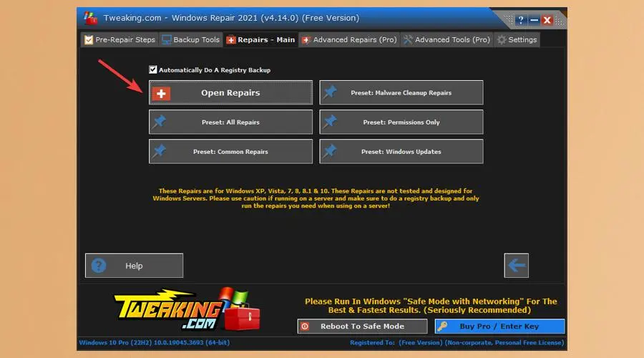Viewport: 644px width, 358px height.
Task: Click the checklist icon on Pre-Repair Steps tab
Action: (x=88, y=40)
